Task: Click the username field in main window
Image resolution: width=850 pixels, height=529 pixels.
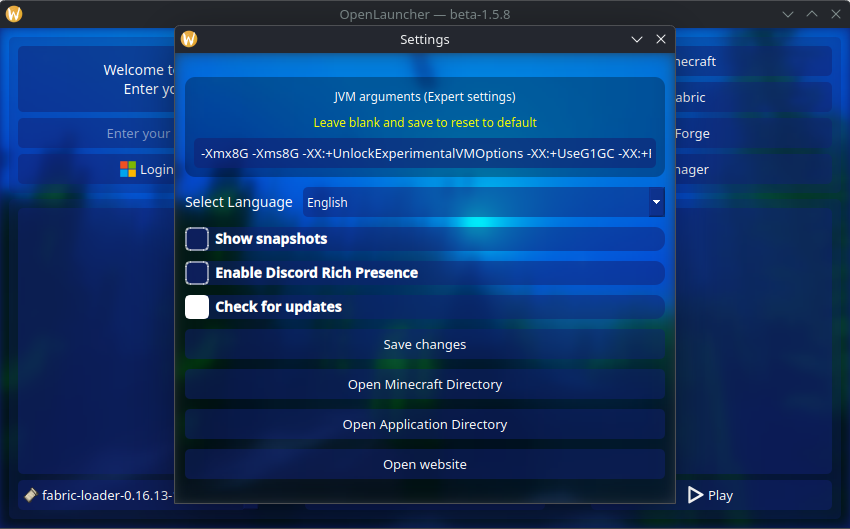Action: pos(96,133)
